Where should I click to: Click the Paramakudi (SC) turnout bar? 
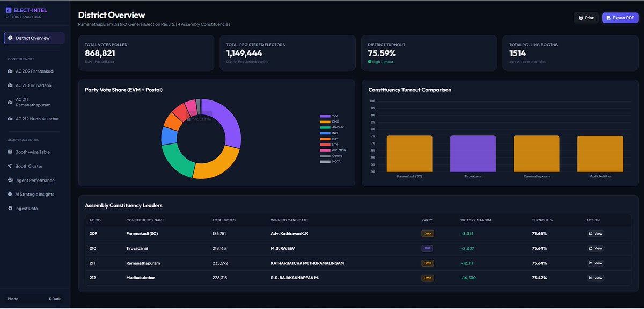[x=409, y=154]
